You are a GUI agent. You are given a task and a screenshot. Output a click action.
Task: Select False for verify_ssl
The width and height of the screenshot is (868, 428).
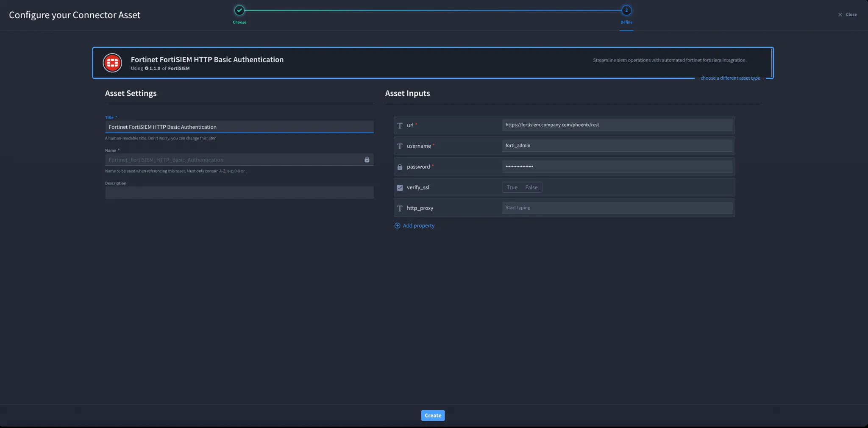click(x=531, y=187)
